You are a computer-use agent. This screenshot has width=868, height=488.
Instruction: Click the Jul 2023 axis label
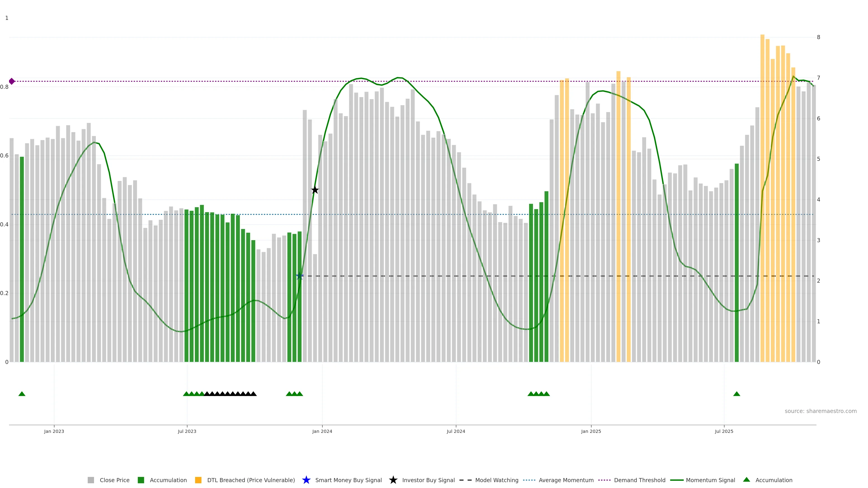(x=187, y=431)
